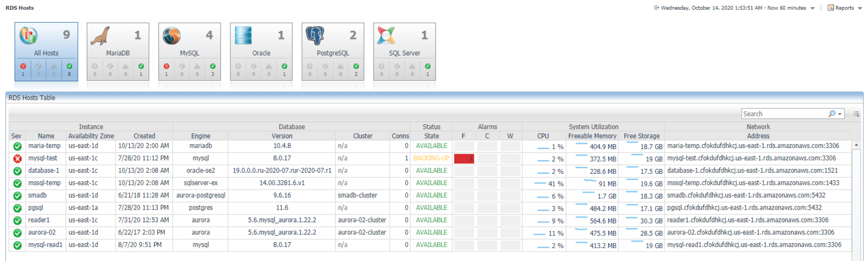Open the MariaDB seal icon tile
Screen dimensions: 868x261
click(x=100, y=36)
